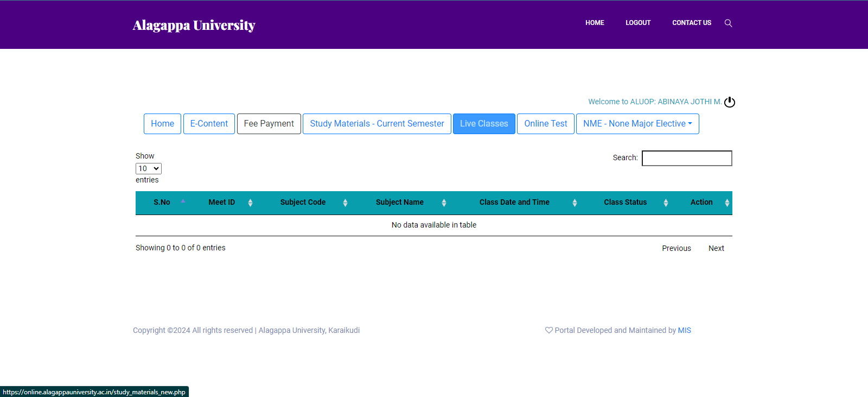This screenshot has width=868, height=397.
Task: Open CONTACT US in top navigation
Action: (x=692, y=23)
